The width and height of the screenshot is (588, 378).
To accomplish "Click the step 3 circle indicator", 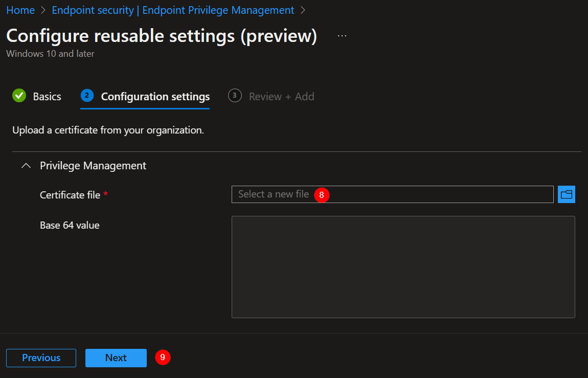I will point(234,96).
